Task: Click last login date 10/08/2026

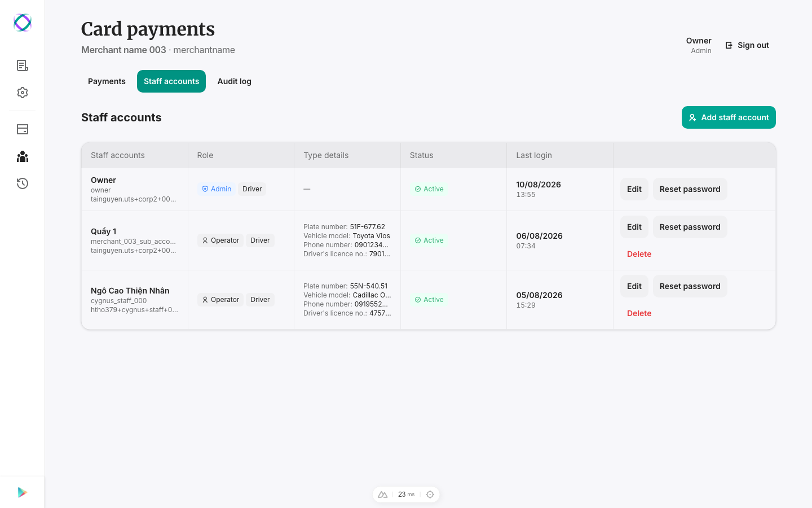Action: (539, 185)
